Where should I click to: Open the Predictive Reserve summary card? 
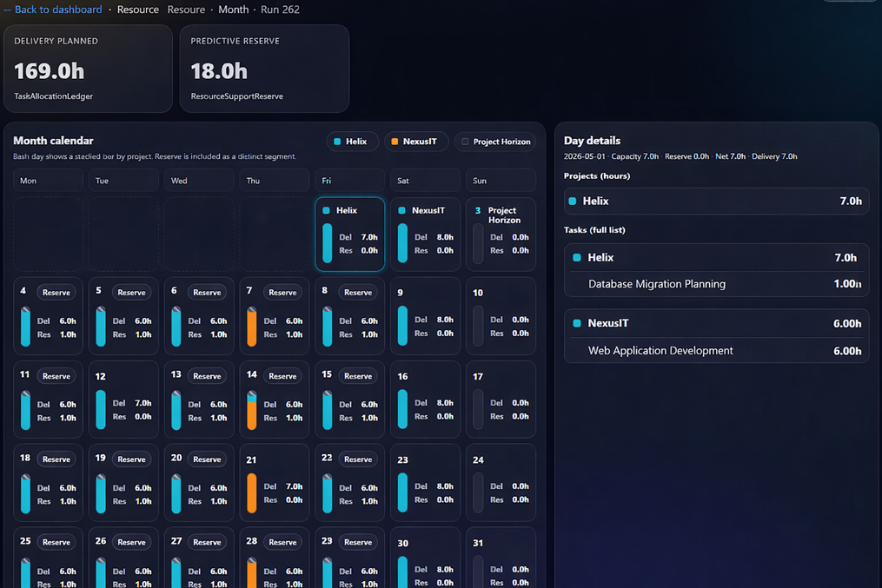pyautogui.click(x=264, y=69)
